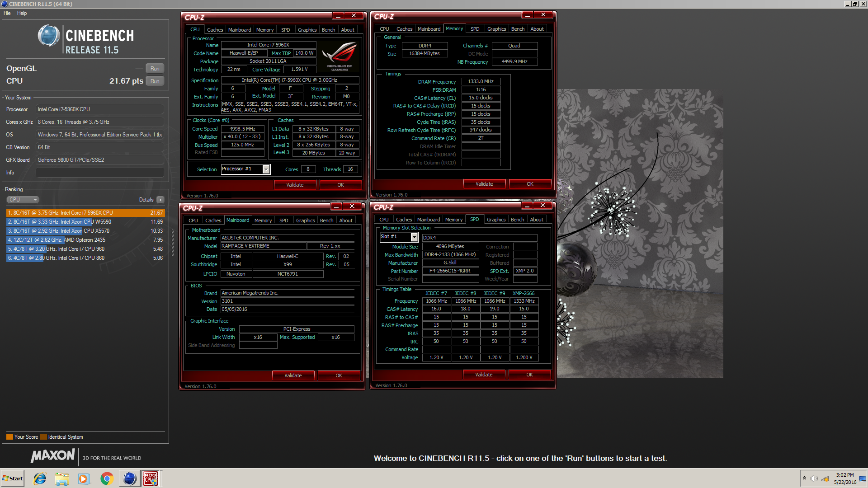Click the Info input field

100,173
